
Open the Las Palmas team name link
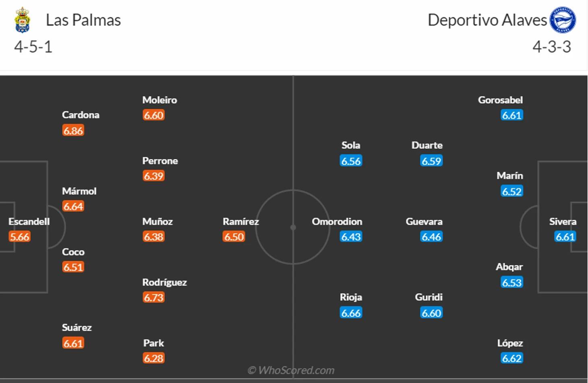click(x=83, y=20)
